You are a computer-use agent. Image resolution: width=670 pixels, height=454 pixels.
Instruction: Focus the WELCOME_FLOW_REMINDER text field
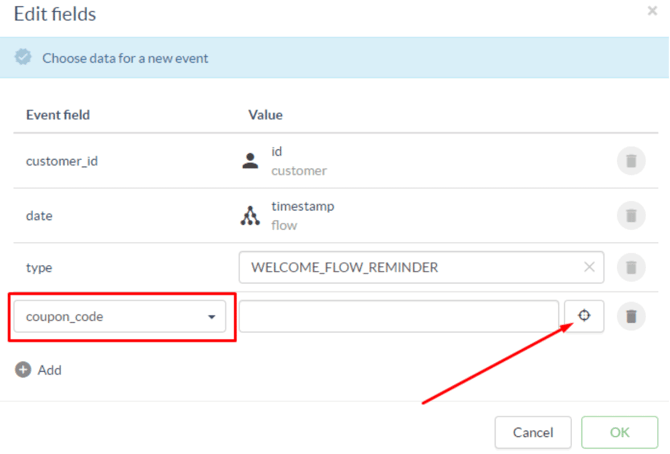pos(410,267)
